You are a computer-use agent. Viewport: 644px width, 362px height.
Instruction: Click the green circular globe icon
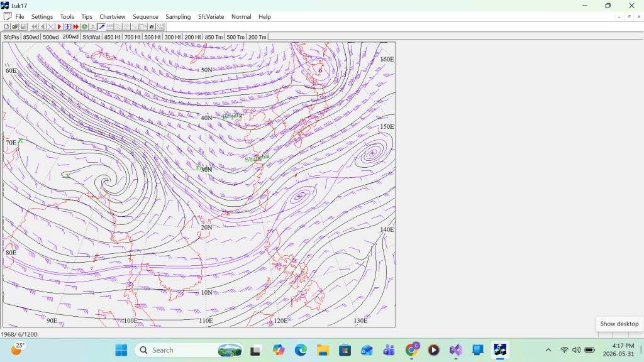tap(85, 26)
